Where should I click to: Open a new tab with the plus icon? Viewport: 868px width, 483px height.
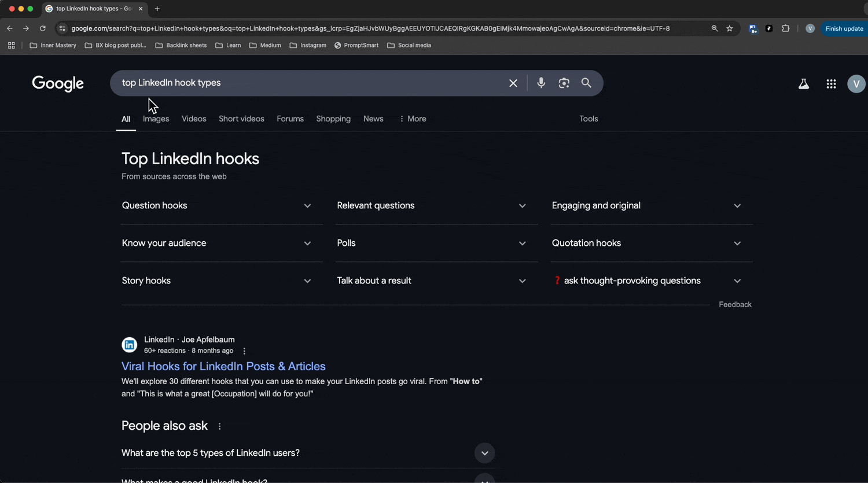coord(157,9)
